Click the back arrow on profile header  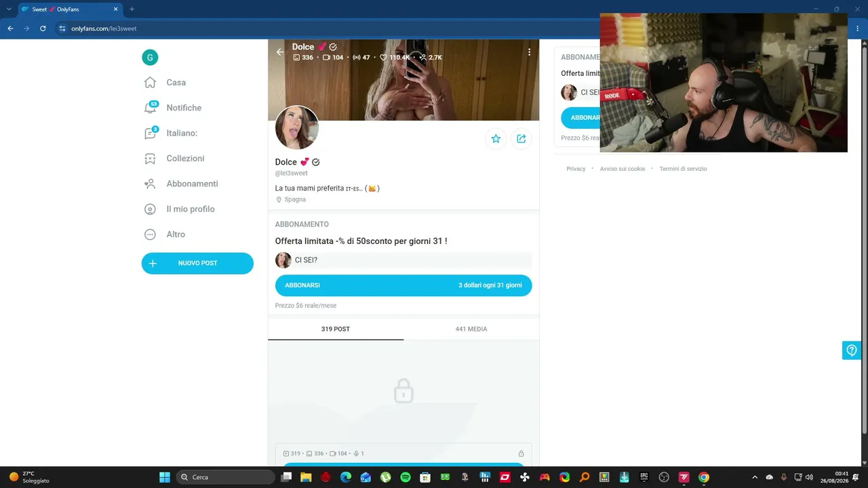point(280,52)
